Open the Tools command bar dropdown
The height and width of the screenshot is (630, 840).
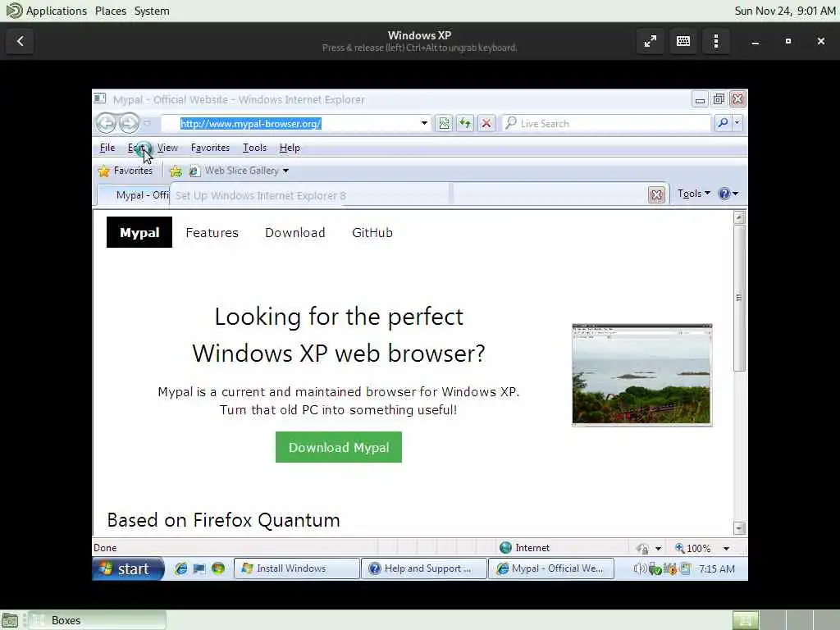pos(694,194)
